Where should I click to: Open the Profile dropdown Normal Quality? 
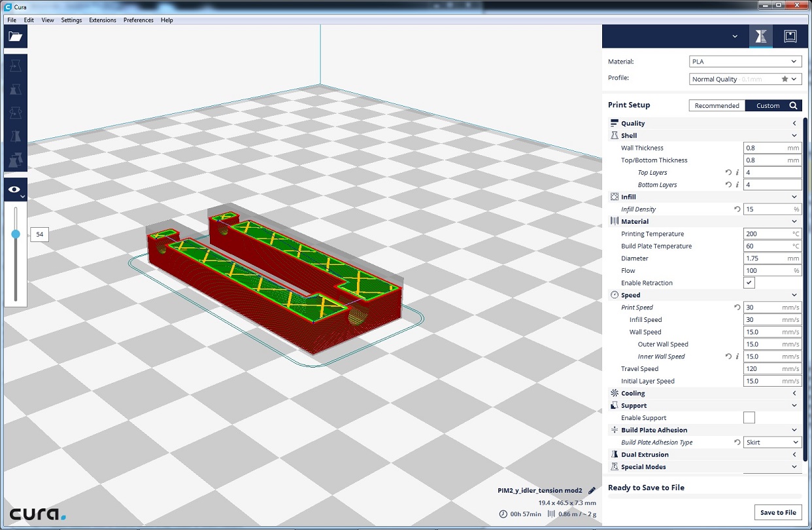(x=745, y=79)
